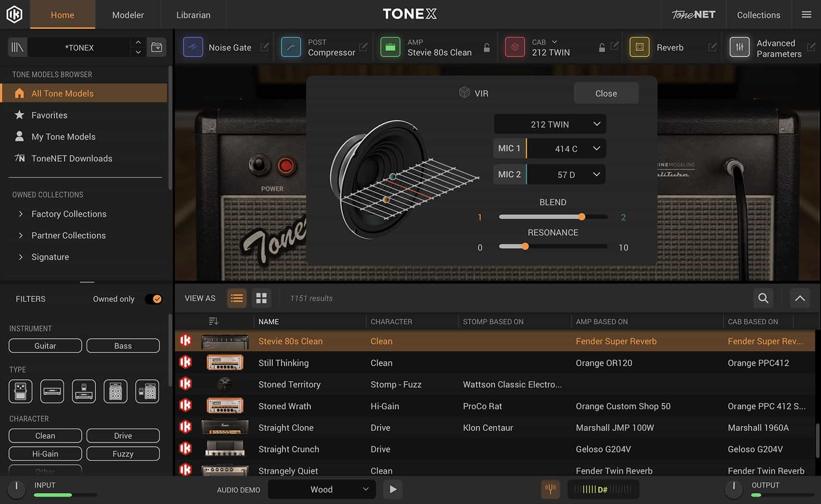Viewport: 821px width, 504px height.
Task: Select All Tone Models
Action: tap(84, 93)
